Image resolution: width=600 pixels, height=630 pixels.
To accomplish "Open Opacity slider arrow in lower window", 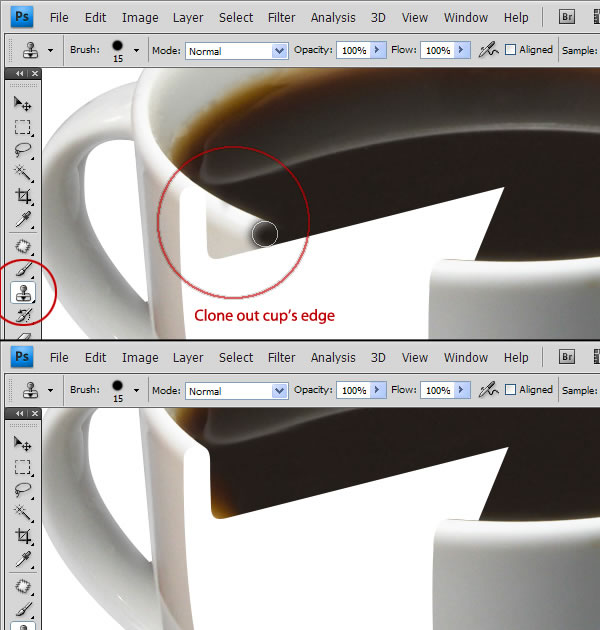I will pyautogui.click(x=378, y=390).
